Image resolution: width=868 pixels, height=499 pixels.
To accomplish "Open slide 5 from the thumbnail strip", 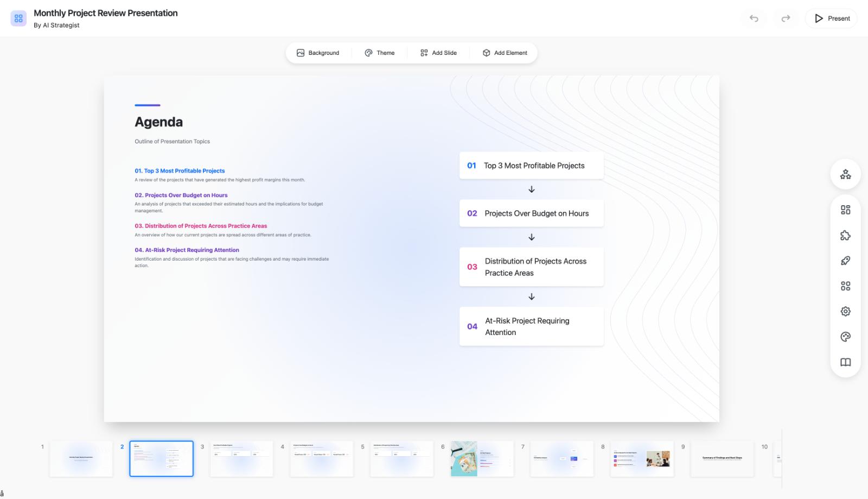I will pos(401,458).
